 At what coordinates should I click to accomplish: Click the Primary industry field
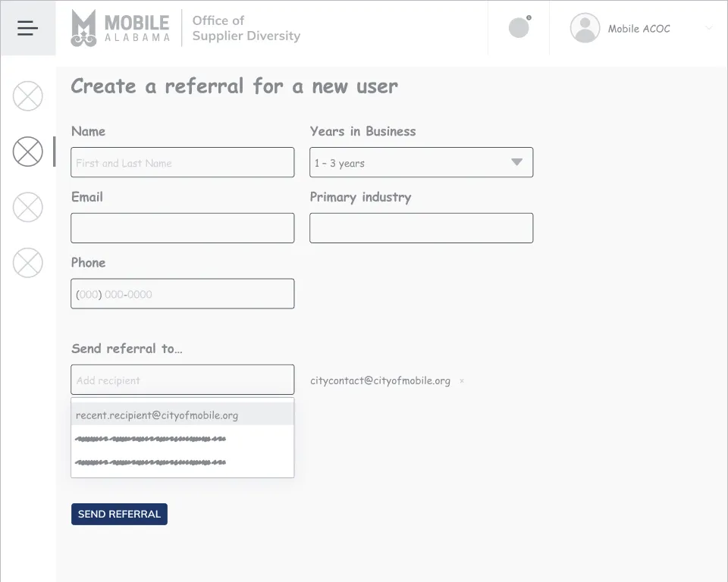(421, 227)
